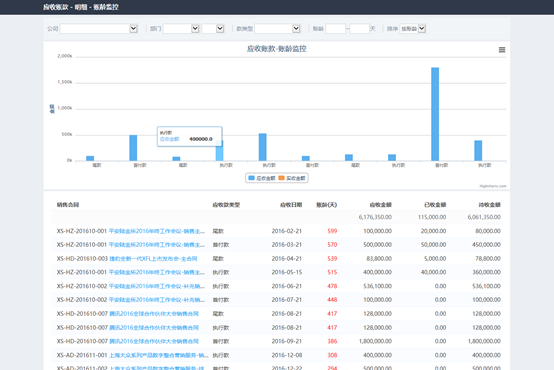Viewport: 554px width, 370px height.
Task: Click the red aging value 515
Action: coord(332,272)
